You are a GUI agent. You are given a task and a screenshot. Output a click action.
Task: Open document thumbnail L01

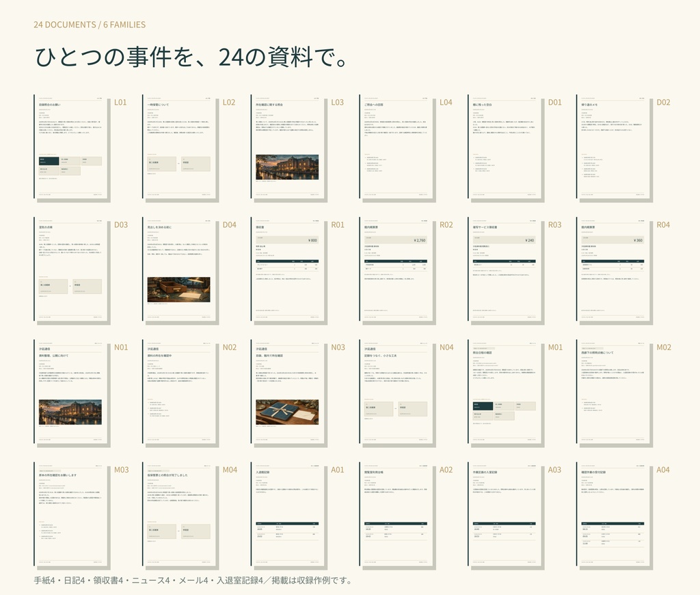(x=70, y=146)
